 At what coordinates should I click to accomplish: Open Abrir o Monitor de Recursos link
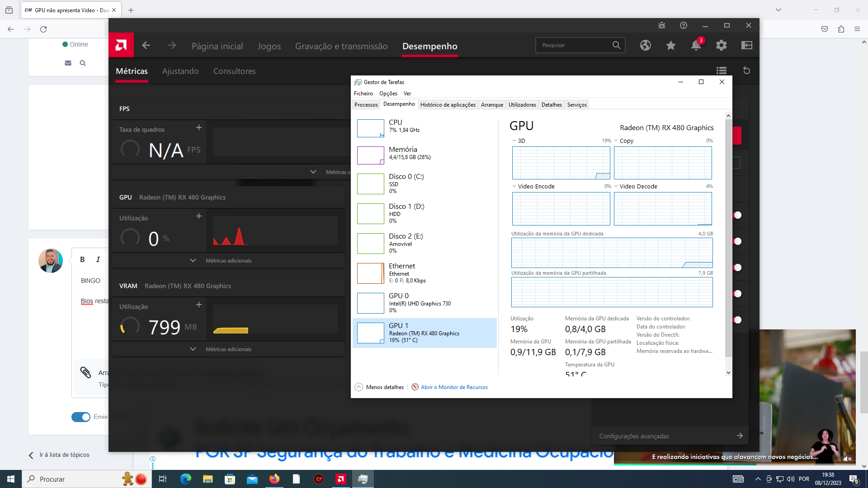click(454, 387)
